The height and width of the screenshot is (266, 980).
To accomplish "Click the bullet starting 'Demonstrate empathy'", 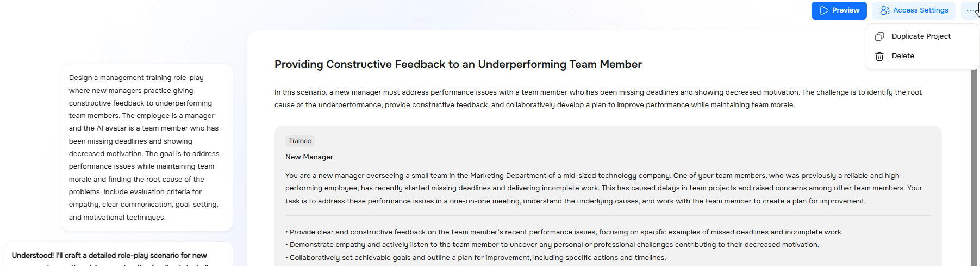I will coord(553,245).
